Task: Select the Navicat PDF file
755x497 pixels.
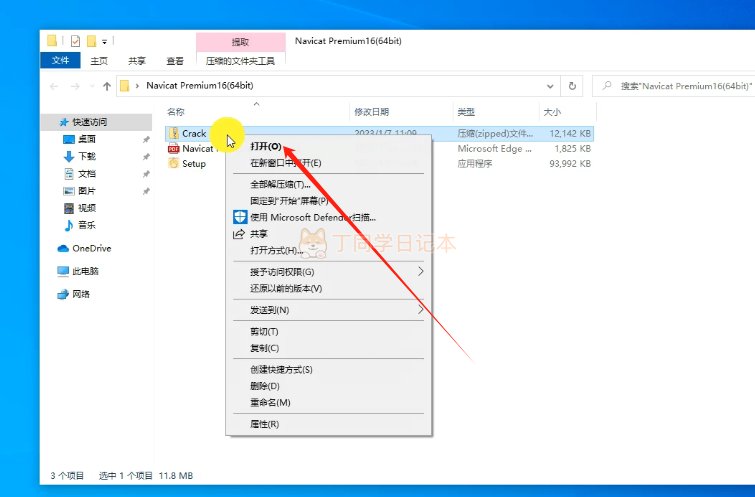Action: coord(197,149)
